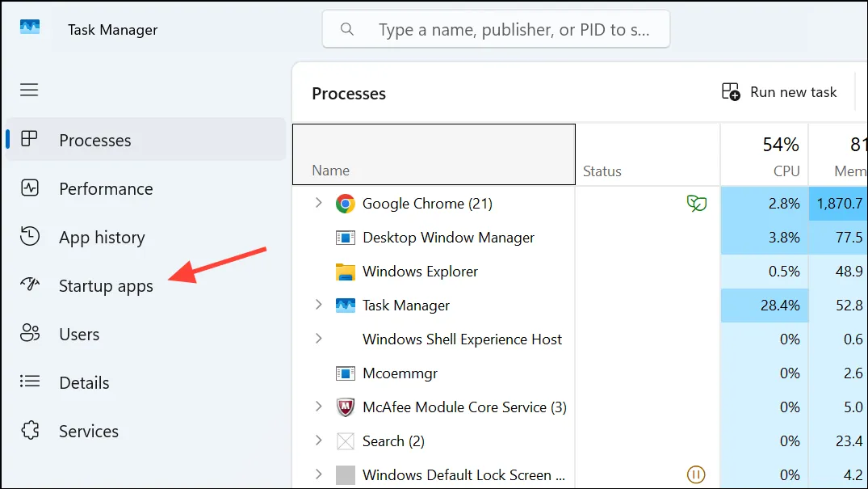This screenshot has height=489, width=868.
Task: Expand Windows Shell Experience Host group
Action: (318, 338)
